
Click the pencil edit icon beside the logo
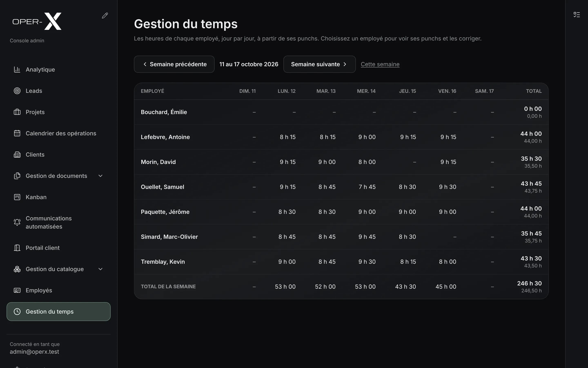(105, 16)
